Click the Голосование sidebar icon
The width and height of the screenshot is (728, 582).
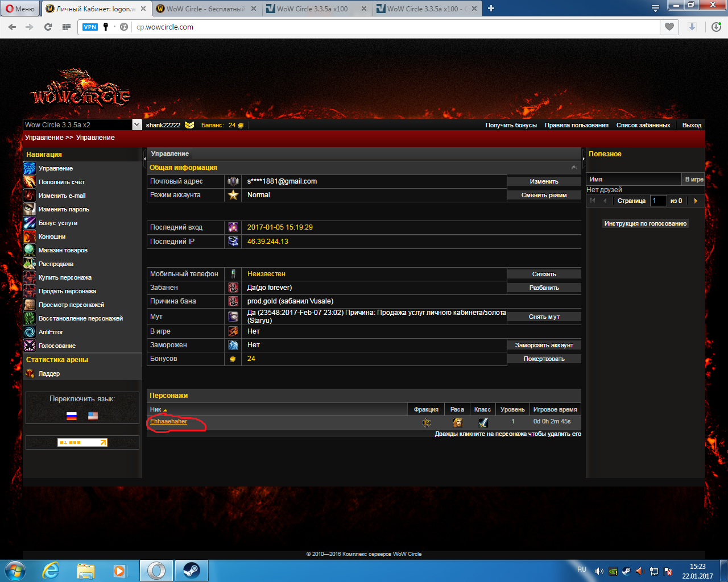(x=30, y=346)
